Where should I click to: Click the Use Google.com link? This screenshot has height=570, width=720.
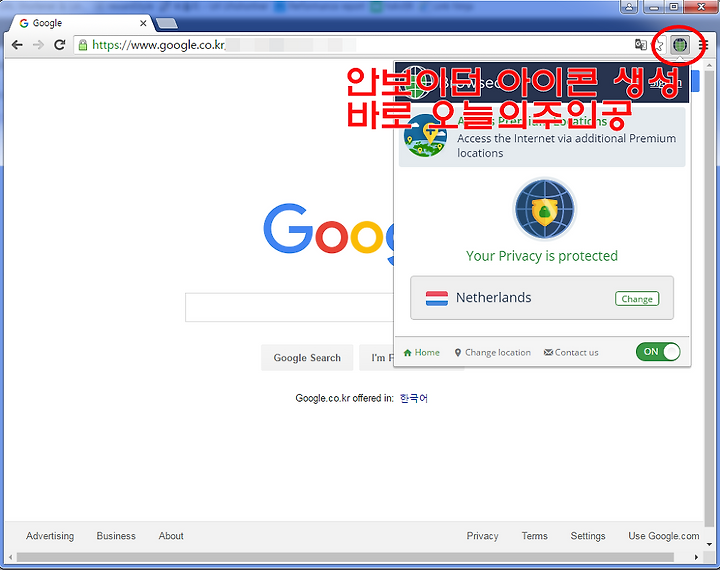point(664,536)
